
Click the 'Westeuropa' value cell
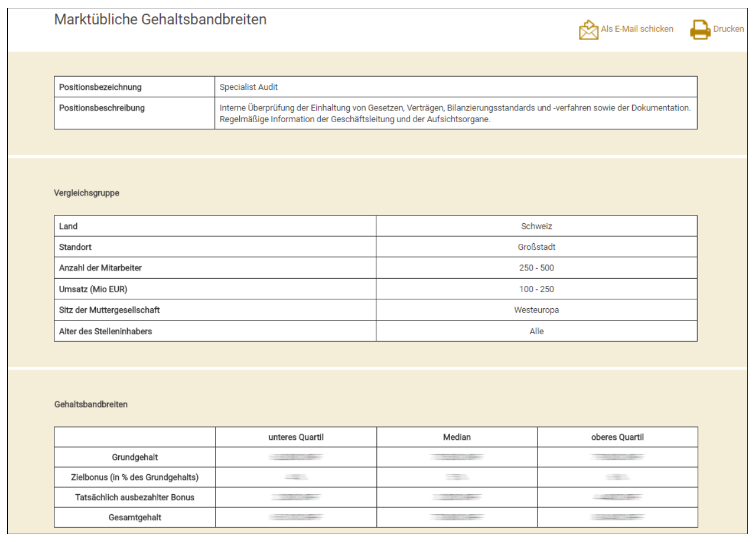click(x=536, y=310)
